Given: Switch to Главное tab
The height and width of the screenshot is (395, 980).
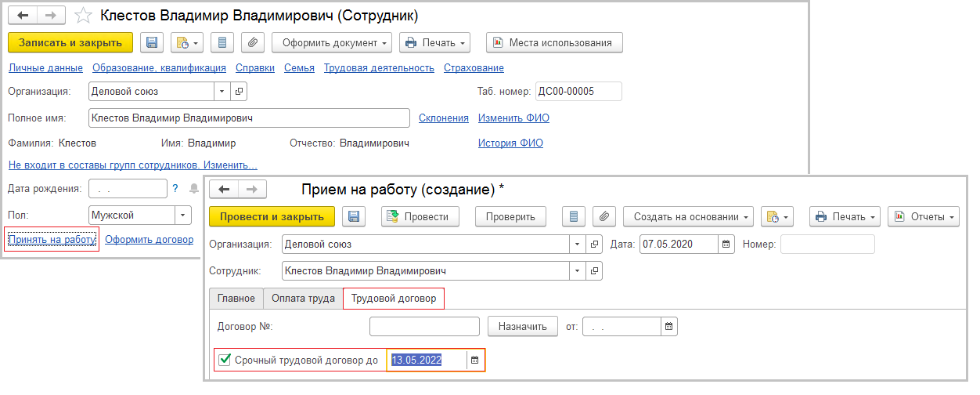Looking at the screenshot, I should point(236,299).
